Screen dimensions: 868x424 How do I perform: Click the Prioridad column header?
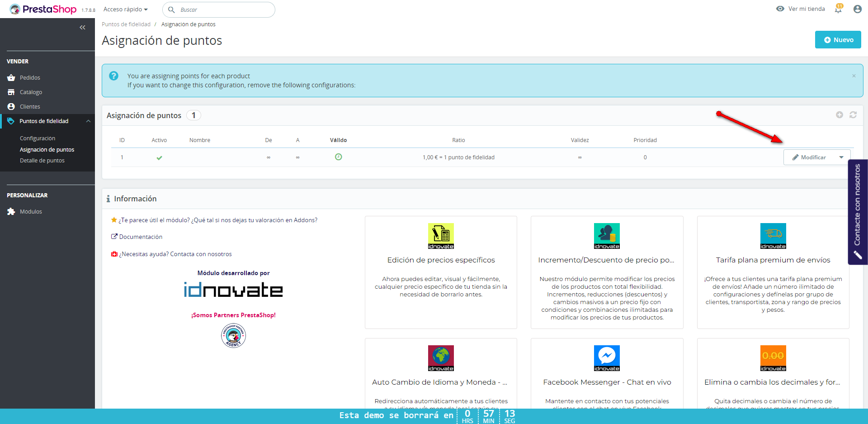[645, 140]
